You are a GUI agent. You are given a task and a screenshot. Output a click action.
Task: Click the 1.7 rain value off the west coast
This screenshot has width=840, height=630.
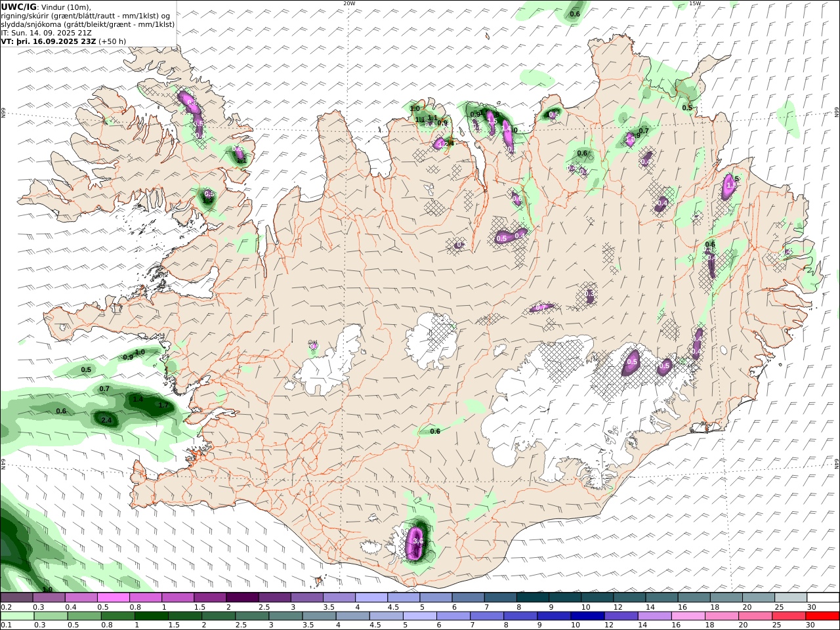pos(163,405)
